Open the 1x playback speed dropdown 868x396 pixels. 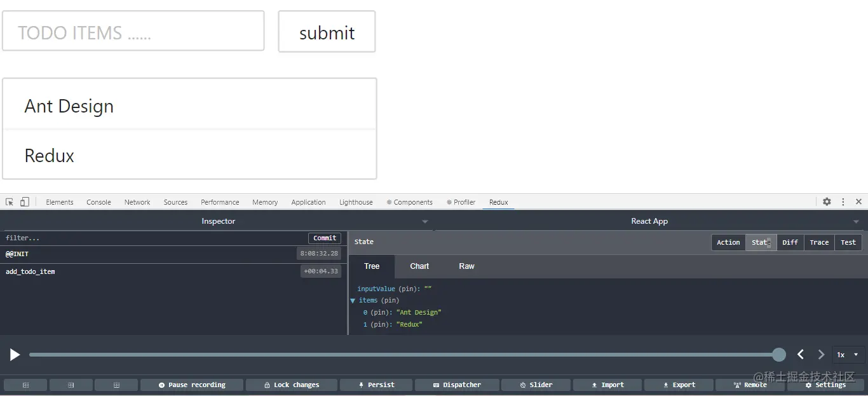click(848, 355)
